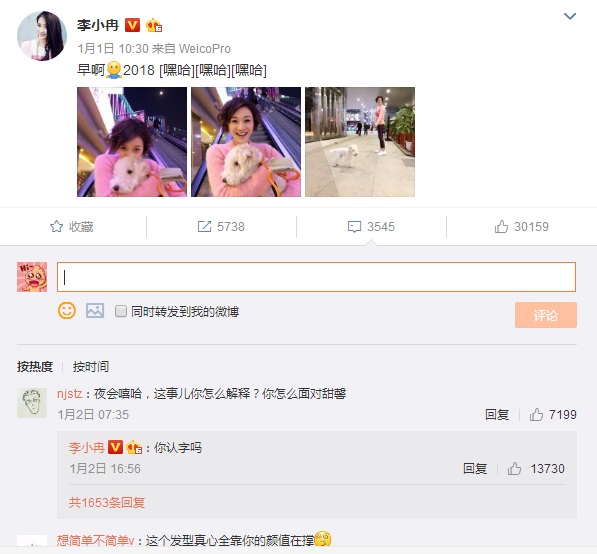Click 回复 on 李小冉's reply
Image resolution: width=597 pixels, height=554 pixels.
point(475,468)
